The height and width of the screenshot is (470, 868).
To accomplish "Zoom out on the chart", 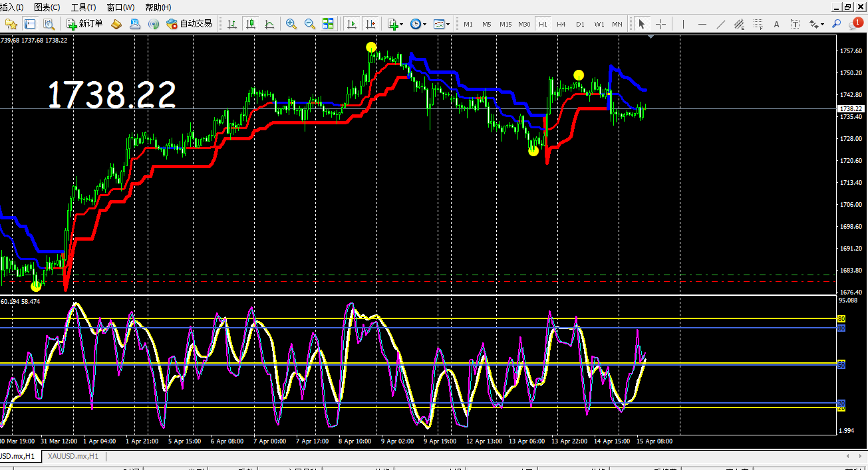I will 309,24.
